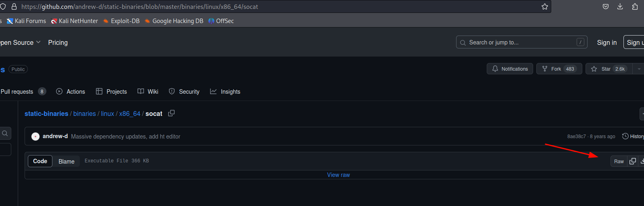644x206 pixels.
Task: Click the Raw button
Action: coord(619,161)
